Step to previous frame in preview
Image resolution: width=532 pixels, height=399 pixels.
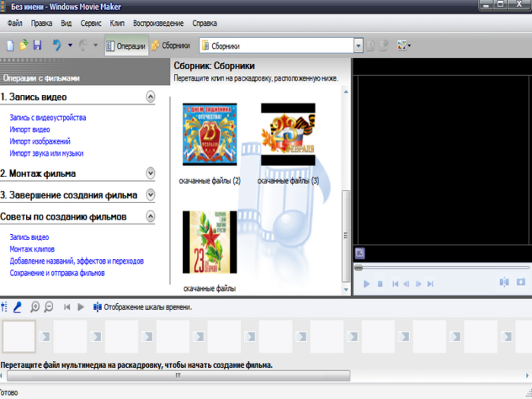tap(406, 283)
